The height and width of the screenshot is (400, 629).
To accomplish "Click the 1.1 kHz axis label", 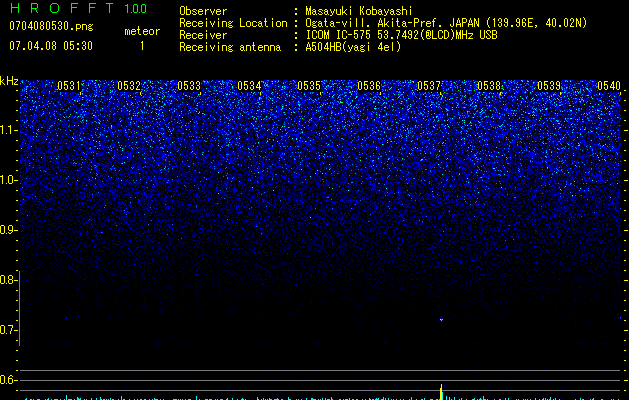I will coord(8,130).
